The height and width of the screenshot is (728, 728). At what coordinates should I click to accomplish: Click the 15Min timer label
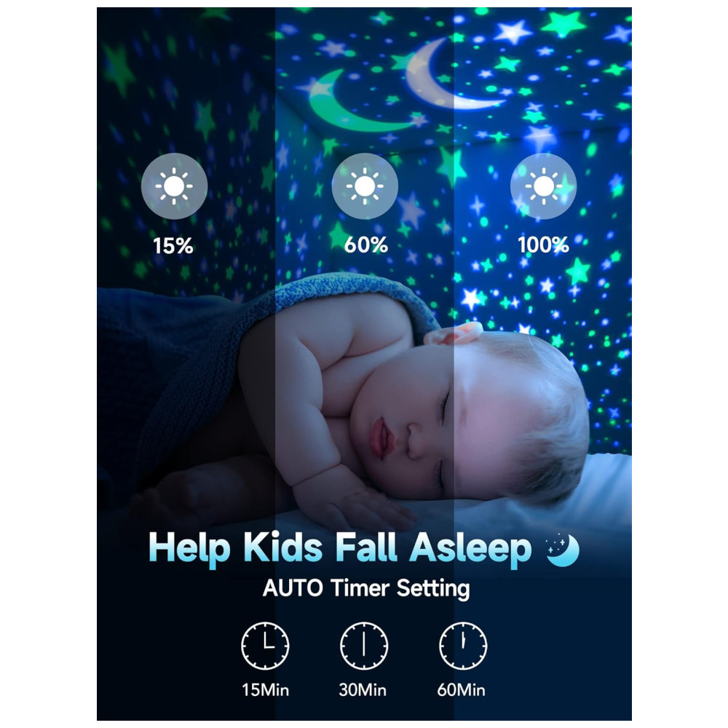pyautogui.click(x=265, y=690)
